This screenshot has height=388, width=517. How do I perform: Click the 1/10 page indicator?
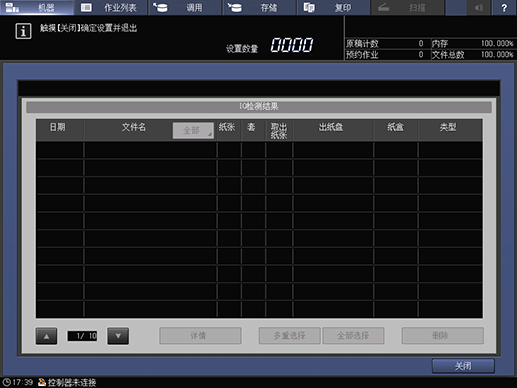(x=82, y=336)
